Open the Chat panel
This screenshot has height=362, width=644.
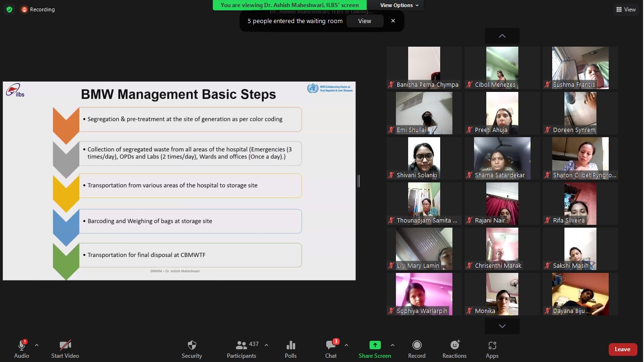click(x=331, y=349)
